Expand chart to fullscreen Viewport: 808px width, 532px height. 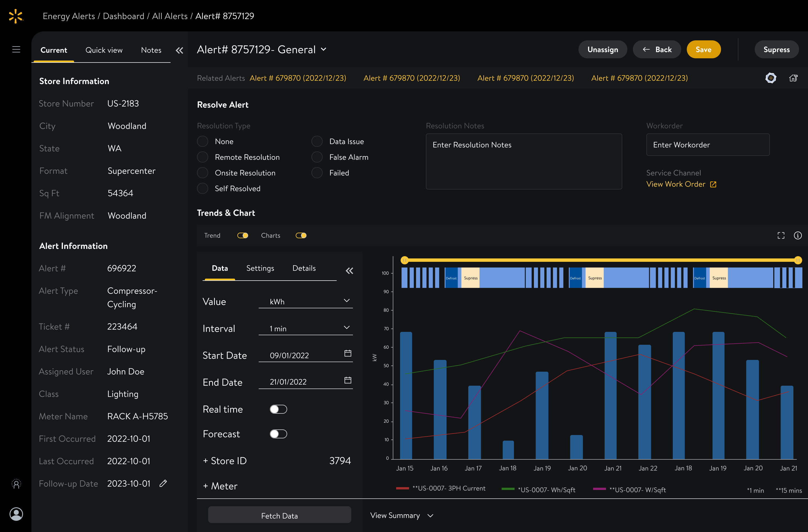click(x=781, y=235)
